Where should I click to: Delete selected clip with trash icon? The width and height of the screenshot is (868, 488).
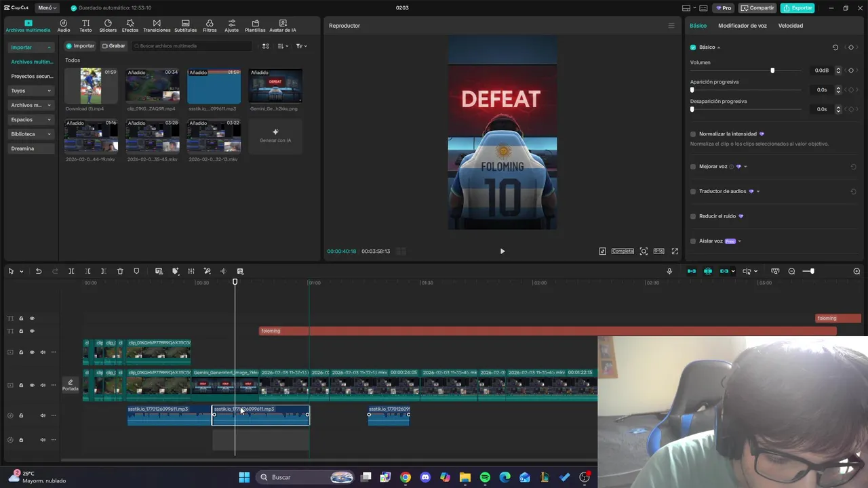[120, 271]
